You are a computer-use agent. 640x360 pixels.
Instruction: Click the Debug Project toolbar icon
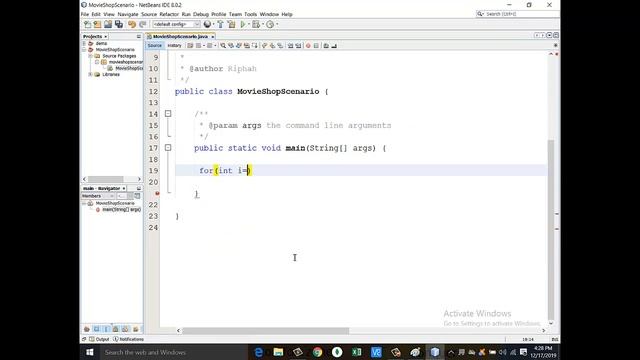click(x=256, y=24)
